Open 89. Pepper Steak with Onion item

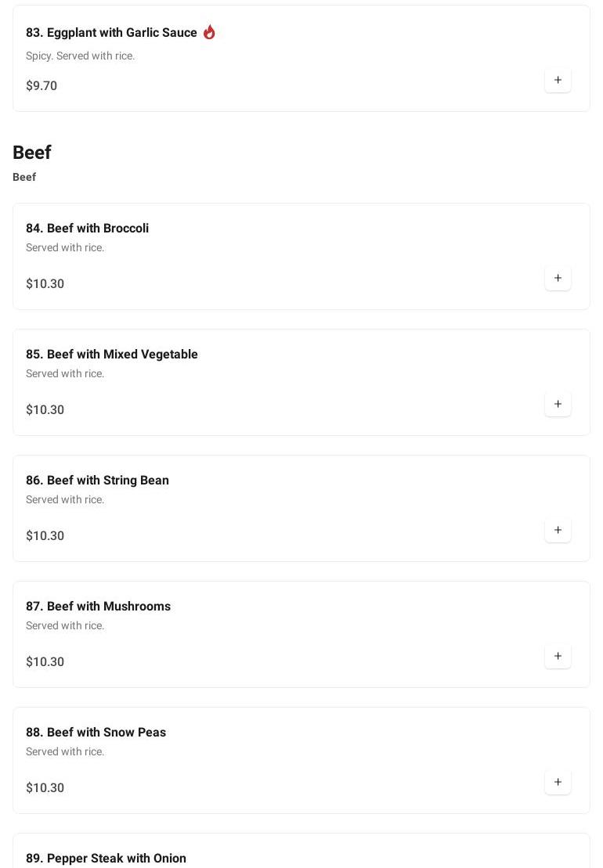point(106,858)
